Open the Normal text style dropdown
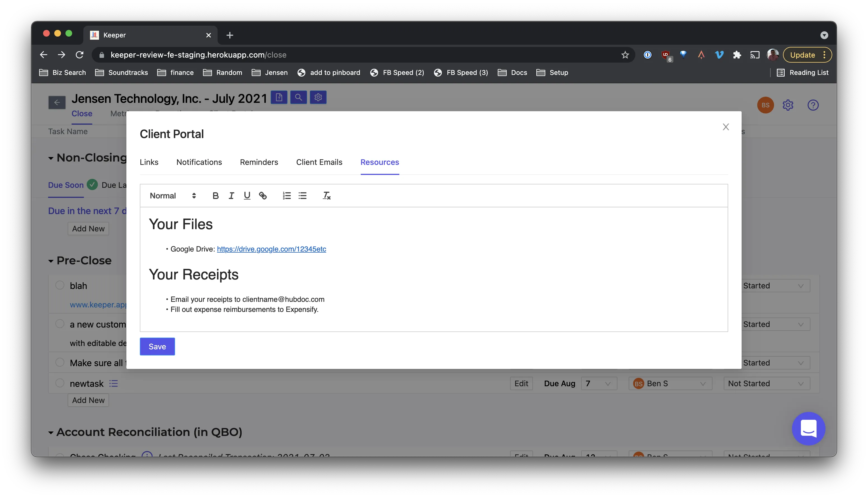Image resolution: width=868 pixels, height=498 pixels. coord(173,196)
